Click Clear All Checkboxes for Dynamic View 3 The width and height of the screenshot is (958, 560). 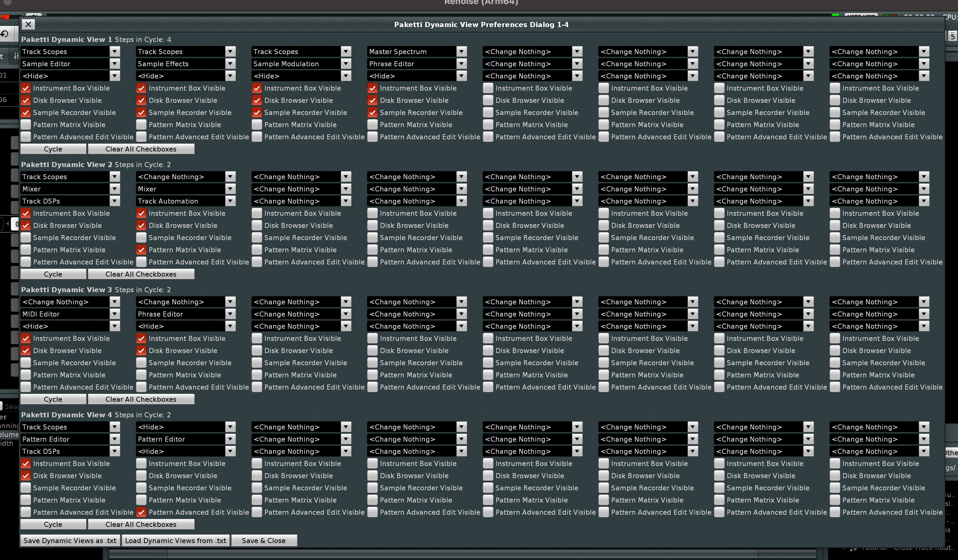click(x=141, y=399)
